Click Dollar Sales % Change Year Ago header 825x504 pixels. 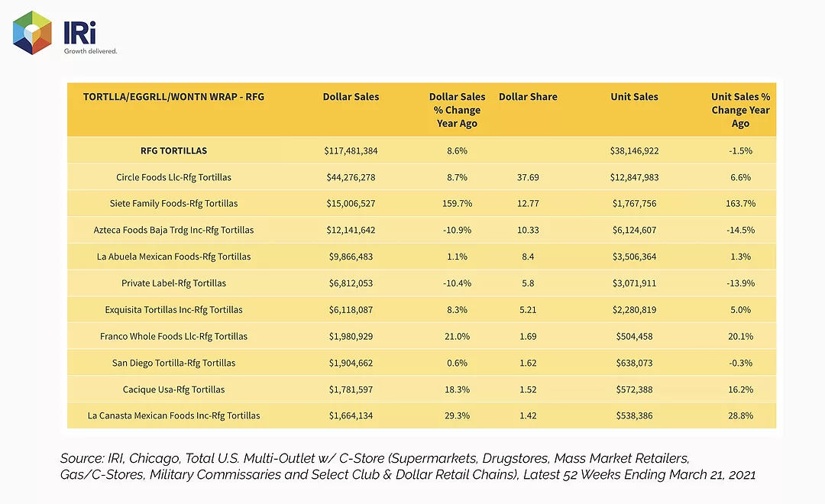tap(457, 110)
